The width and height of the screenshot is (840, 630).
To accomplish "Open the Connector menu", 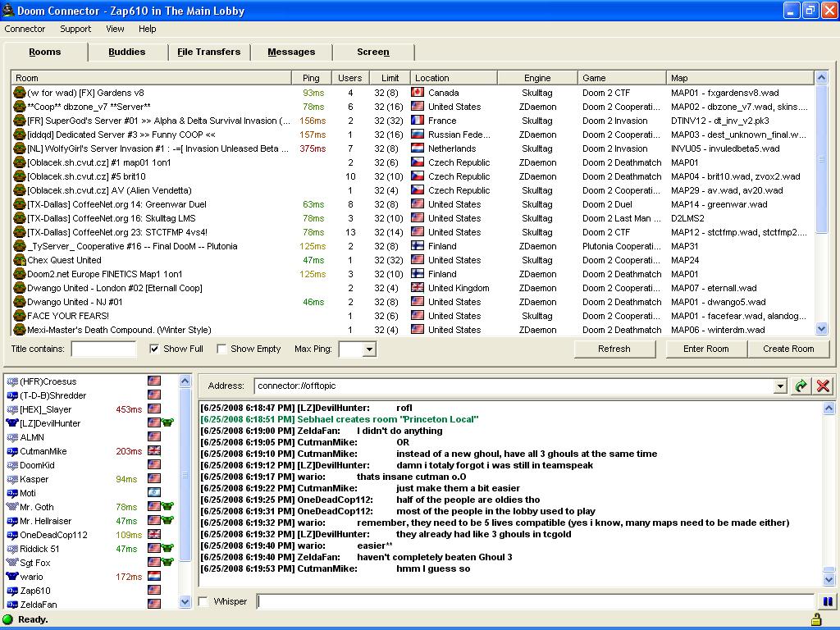I will (x=25, y=29).
